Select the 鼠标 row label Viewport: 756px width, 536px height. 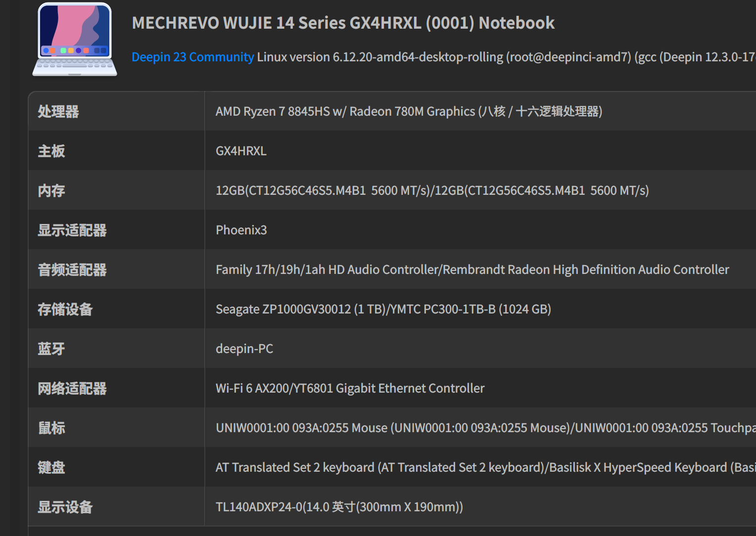pyautogui.click(x=51, y=428)
